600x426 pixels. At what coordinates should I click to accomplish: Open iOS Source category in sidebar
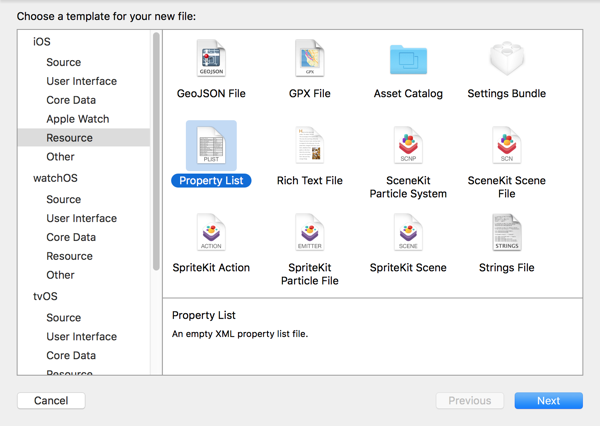point(64,62)
